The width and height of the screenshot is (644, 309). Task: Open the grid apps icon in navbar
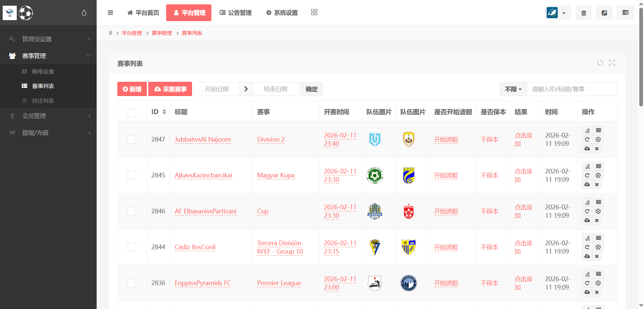[314, 12]
